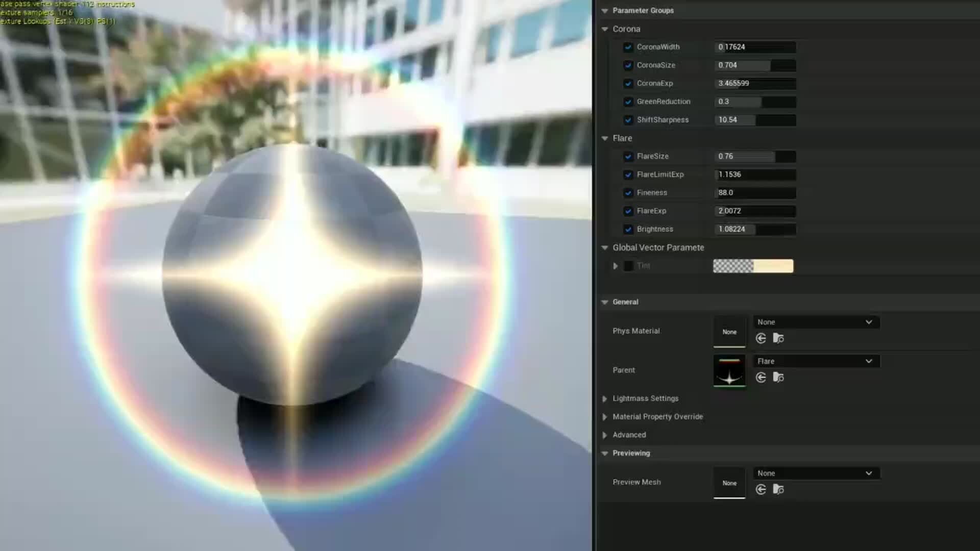Click the Fineness parameter label
Screen dimensions: 980x551
click(x=652, y=193)
